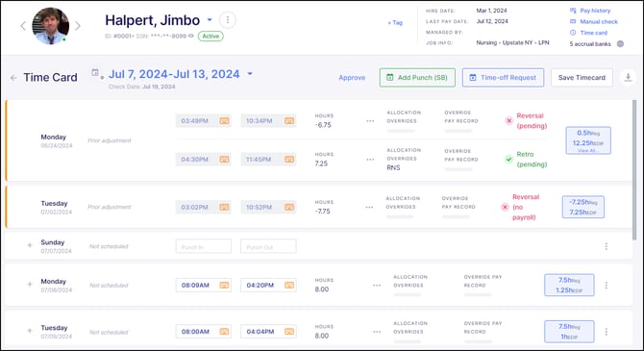Go back using arrow beside Time Card

pyautogui.click(x=13, y=77)
